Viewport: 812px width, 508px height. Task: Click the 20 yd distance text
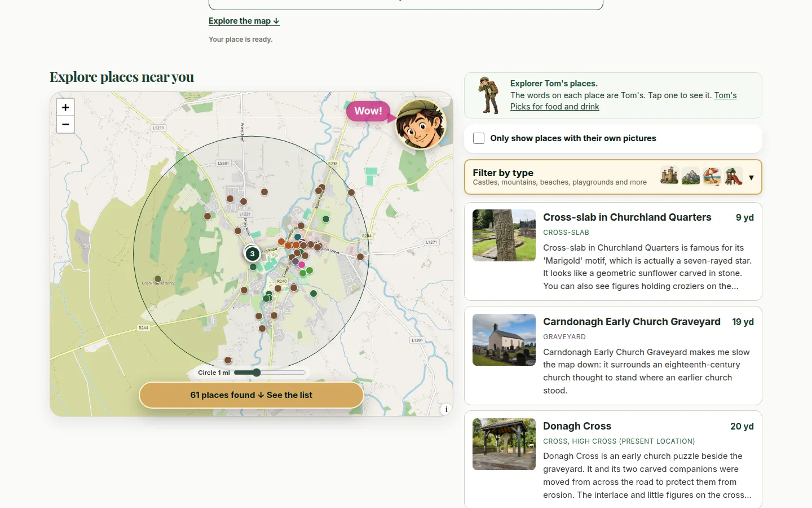point(742,426)
